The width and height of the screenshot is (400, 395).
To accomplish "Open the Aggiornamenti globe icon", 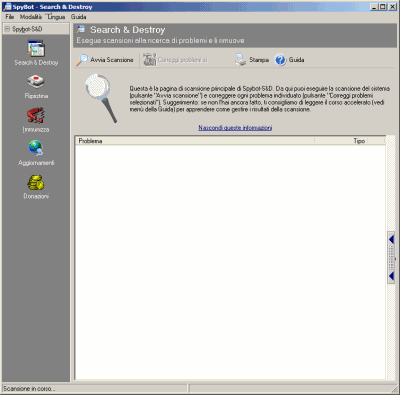I will pos(36,153).
